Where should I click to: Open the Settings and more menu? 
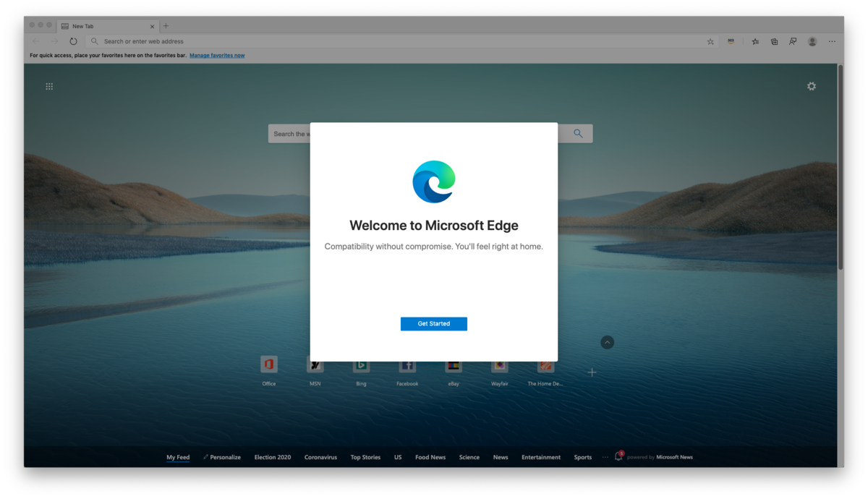pos(832,41)
